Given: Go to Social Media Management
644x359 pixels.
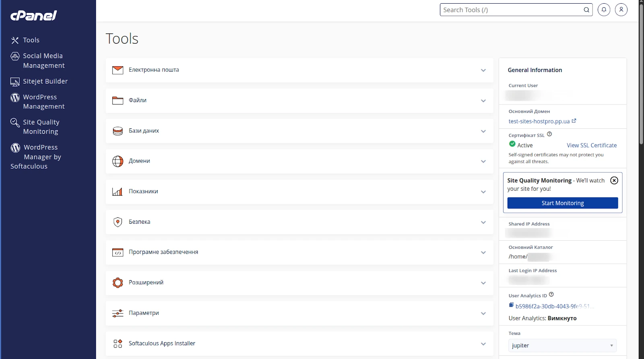Looking at the screenshot, I should point(43,61).
